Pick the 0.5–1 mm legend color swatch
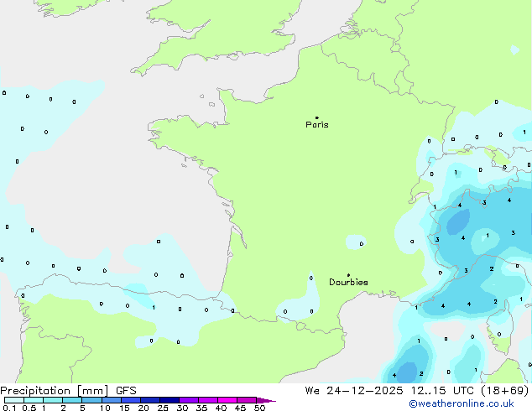 click(34, 400)
